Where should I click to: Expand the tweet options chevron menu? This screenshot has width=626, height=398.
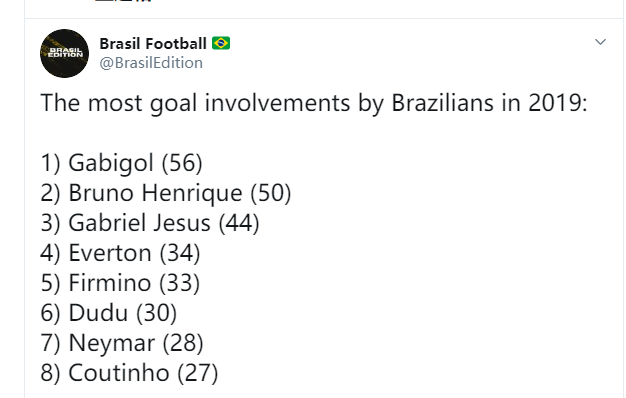pyautogui.click(x=600, y=42)
